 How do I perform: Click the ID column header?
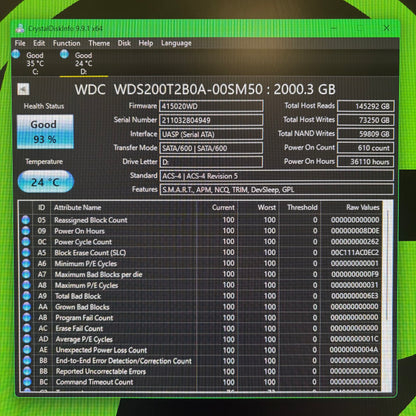tap(41, 207)
